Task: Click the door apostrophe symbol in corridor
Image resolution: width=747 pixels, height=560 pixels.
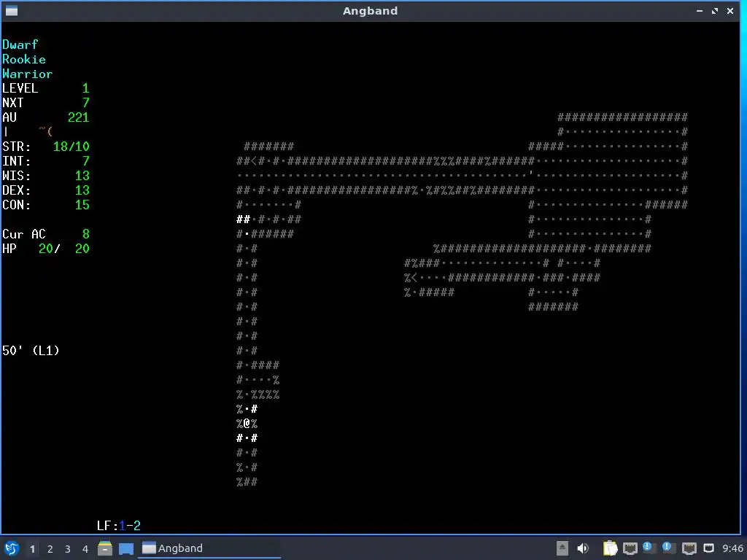Action: click(x=531, y=174)
